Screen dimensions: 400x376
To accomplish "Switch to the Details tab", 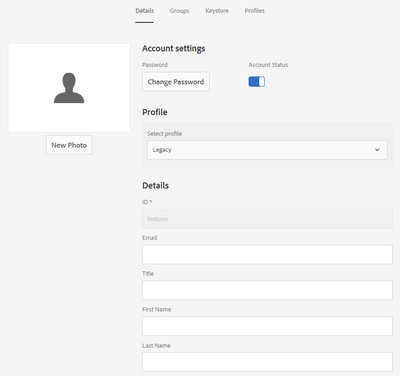I will click(145, 11).
